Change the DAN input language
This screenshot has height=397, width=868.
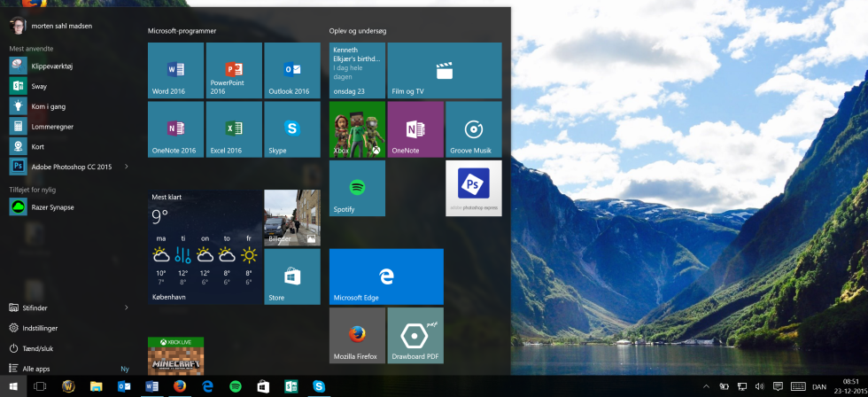819,386
